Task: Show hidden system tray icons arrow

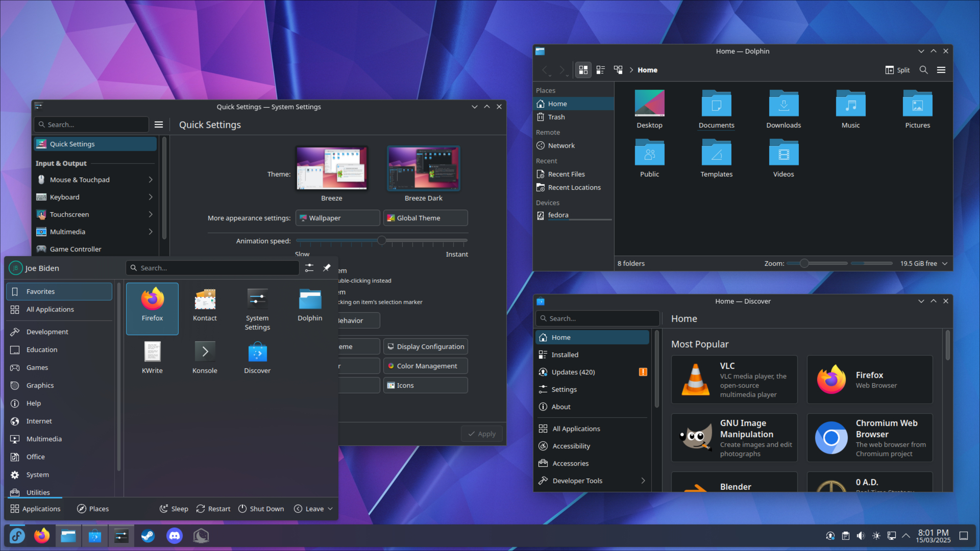Action: coord(906,536)
